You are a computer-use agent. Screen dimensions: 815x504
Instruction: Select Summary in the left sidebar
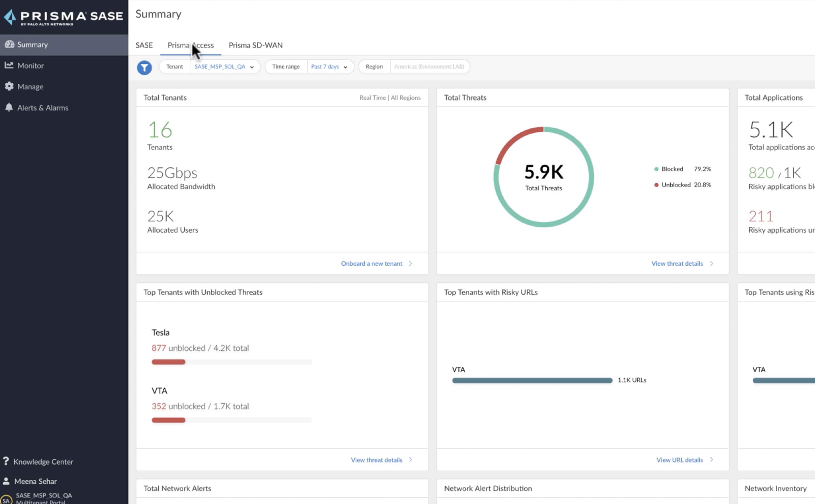[32, 44]
